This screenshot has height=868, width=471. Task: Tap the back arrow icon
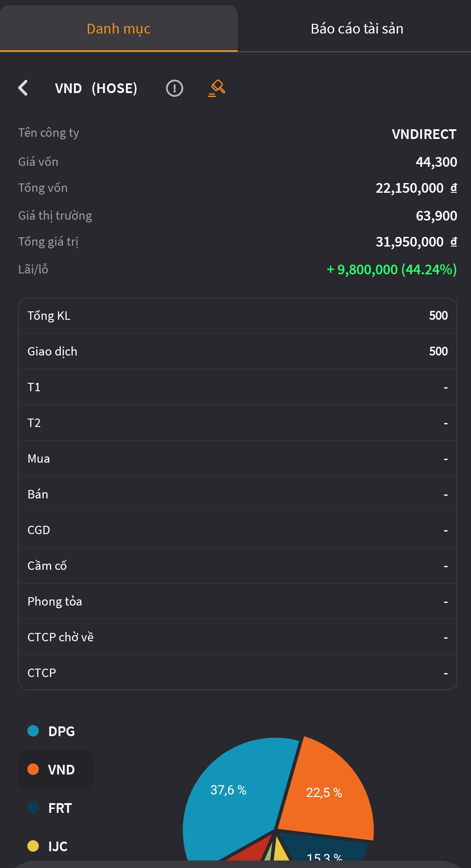23,88
